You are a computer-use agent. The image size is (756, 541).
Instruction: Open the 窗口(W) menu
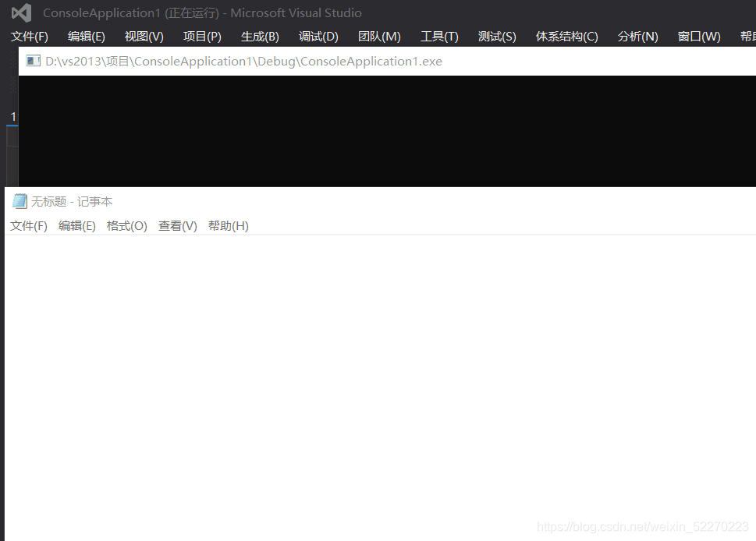pyautogui.click(x=699, y=37)
